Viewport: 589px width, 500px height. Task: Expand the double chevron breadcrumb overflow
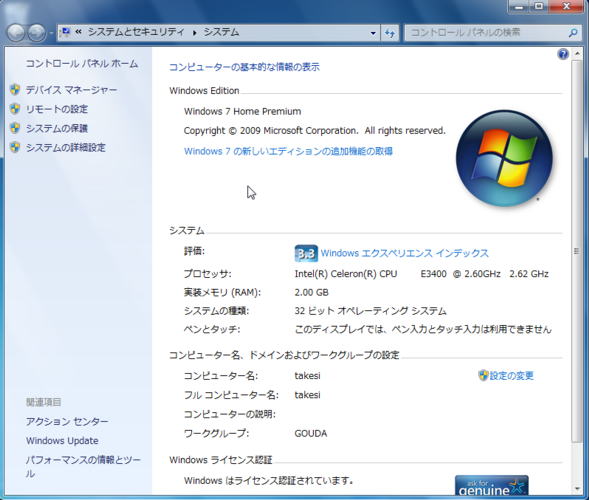coord(78,32)
